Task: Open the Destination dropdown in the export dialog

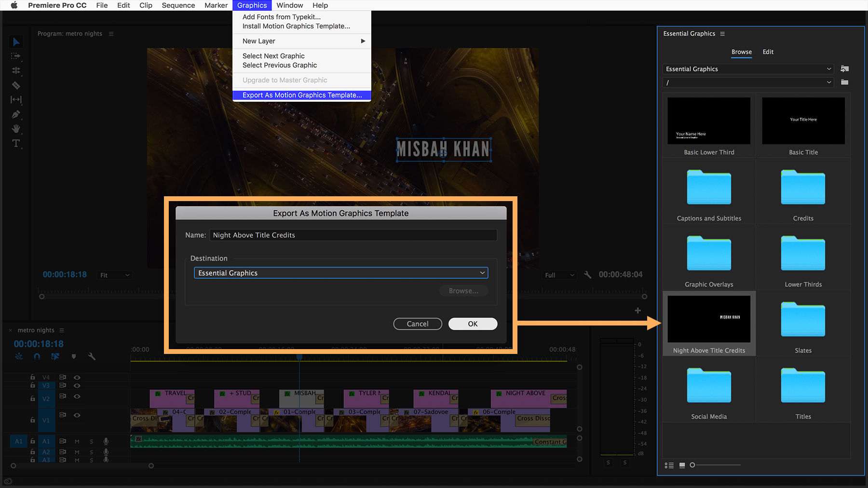Action: tap(340, 272)
